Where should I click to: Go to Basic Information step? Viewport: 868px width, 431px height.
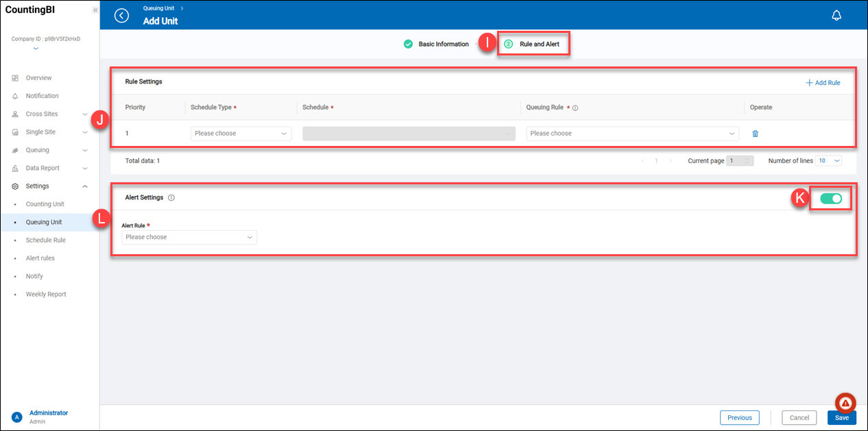click(436, 45)
